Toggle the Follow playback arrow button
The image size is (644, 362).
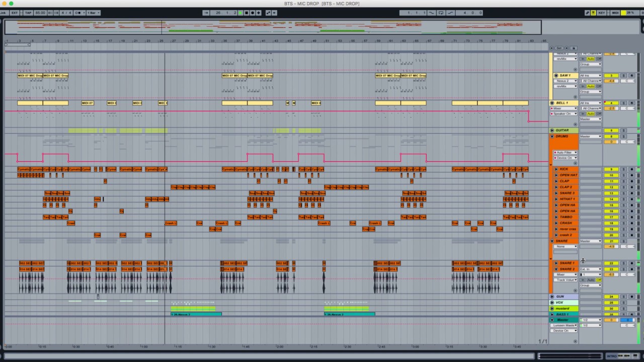pyautogui.click(x=206, y=13)
